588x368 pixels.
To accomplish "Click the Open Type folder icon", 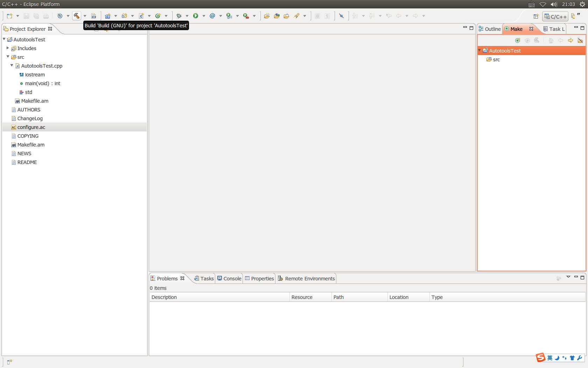I will [x=277, y=16].
